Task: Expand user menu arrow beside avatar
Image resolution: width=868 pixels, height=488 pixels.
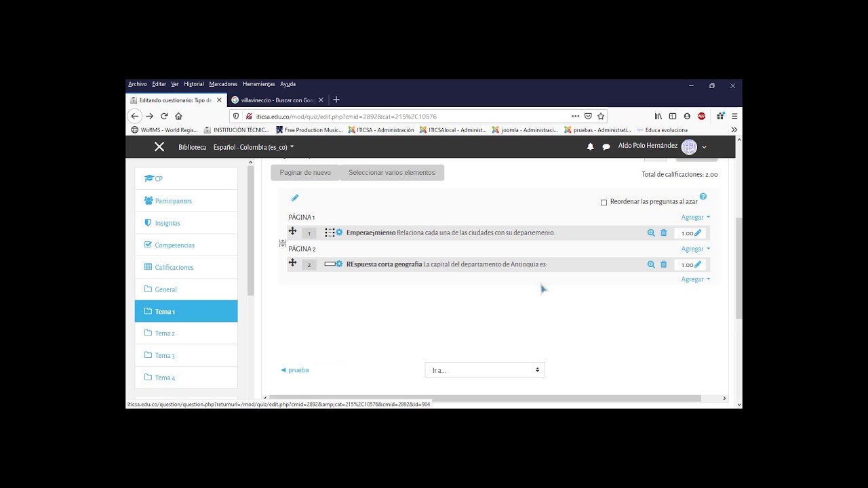Action: tap(704, 147)
